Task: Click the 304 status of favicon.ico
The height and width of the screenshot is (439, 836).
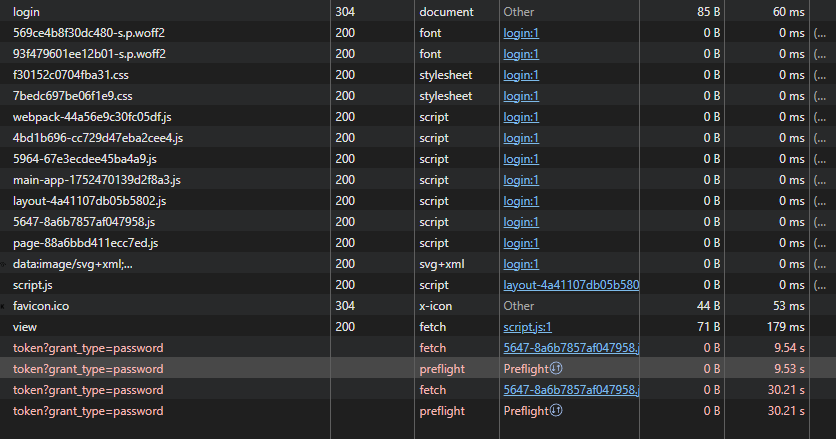Action: point(345,306)
